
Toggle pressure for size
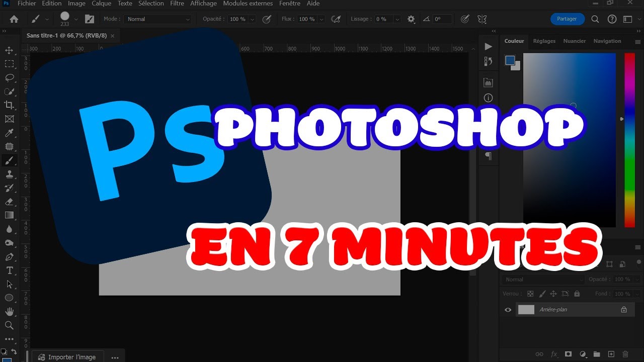coord(465,19)
